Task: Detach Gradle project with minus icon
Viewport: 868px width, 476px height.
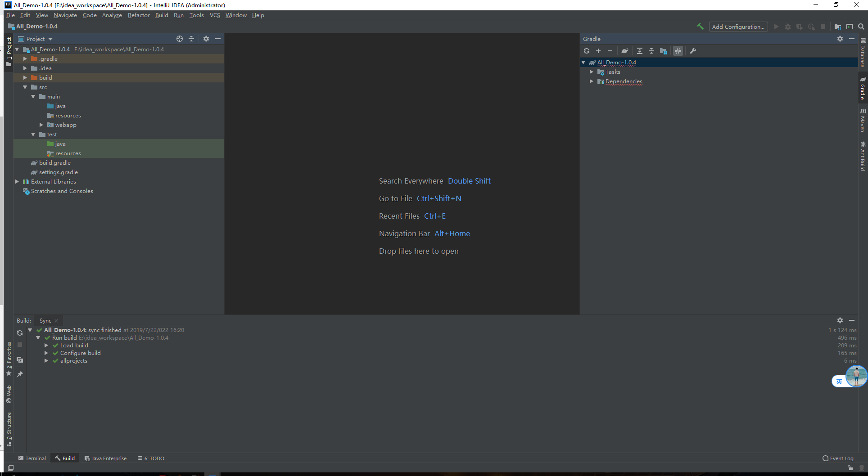Action: coord(610,51)
